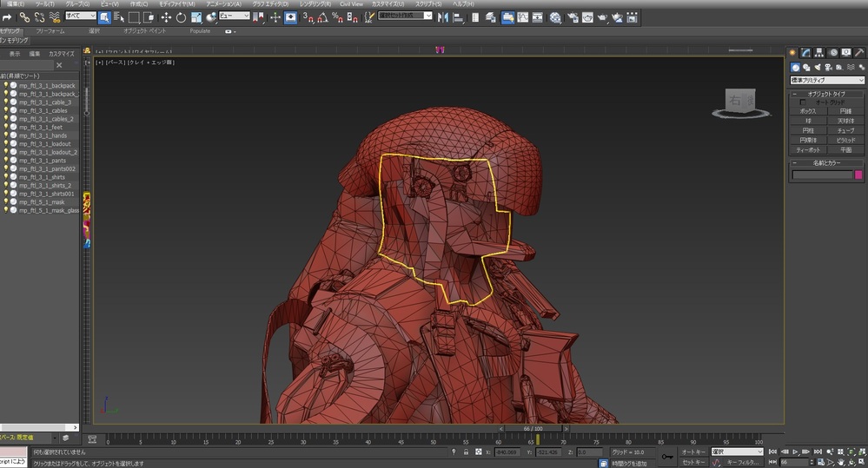Select the Move transform tool
The image size is (868, 468).
[165, 17]
